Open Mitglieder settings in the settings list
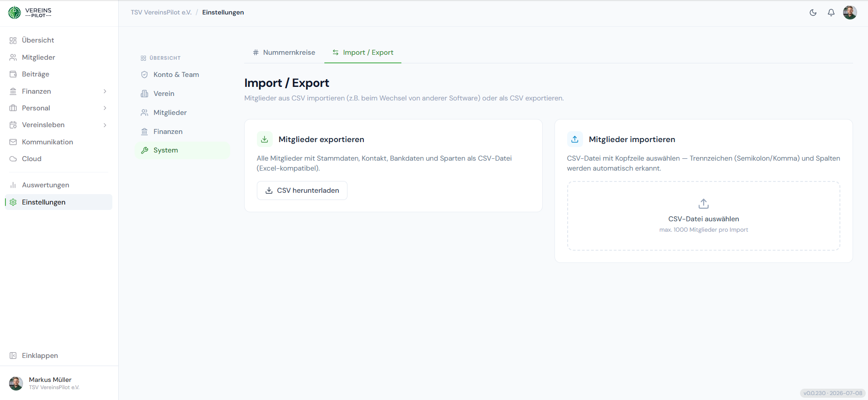Image resolution: width=868 pixels, height=400 pixels. click(182, 113)
